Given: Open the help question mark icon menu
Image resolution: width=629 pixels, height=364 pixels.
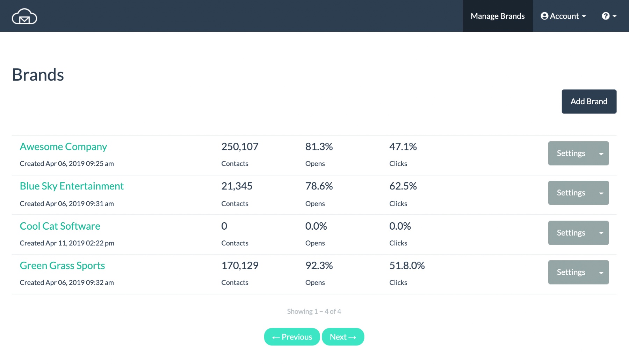Looking at the screenshot, I should 606,16.
